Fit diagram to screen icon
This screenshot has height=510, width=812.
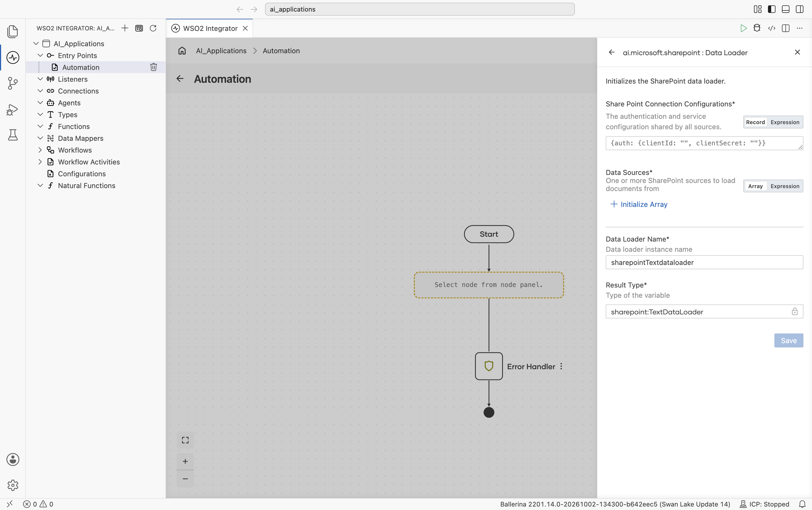click(185, 440)
